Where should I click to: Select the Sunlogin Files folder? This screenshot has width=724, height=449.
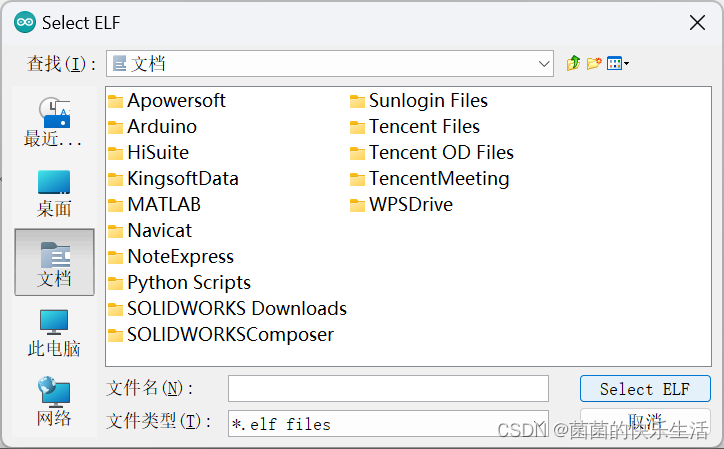click(419, 101)
